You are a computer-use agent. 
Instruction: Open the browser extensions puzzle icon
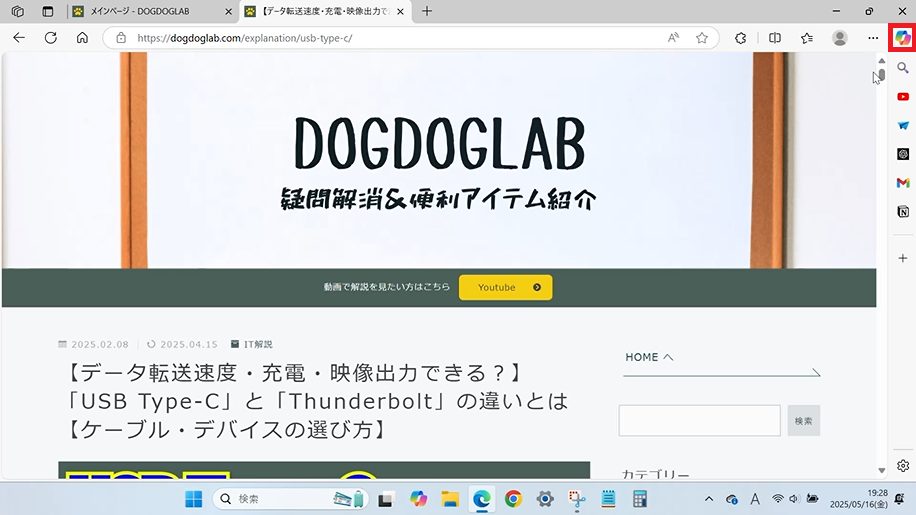point(741,38)
